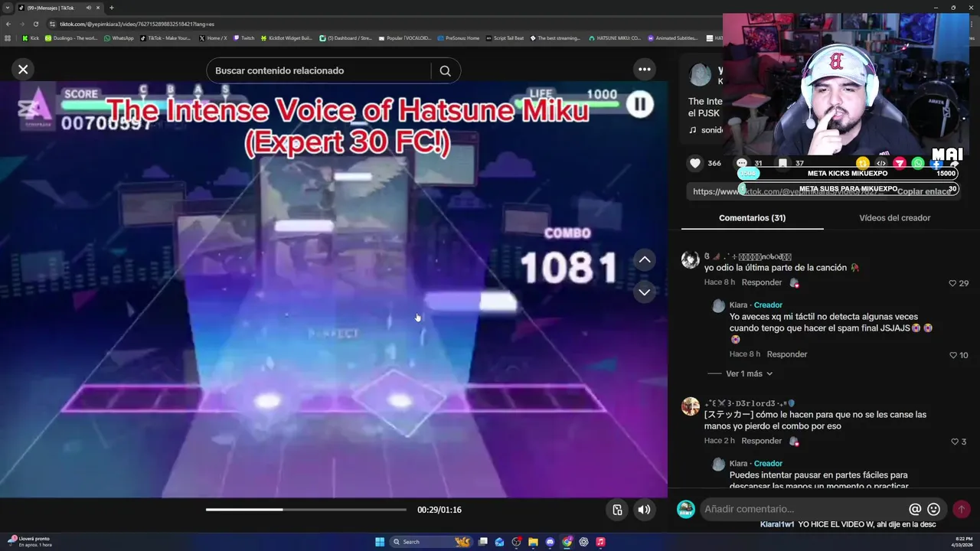Switch to the Videos del creador tab
The image size is (980, 551).
tap(894, 218)
